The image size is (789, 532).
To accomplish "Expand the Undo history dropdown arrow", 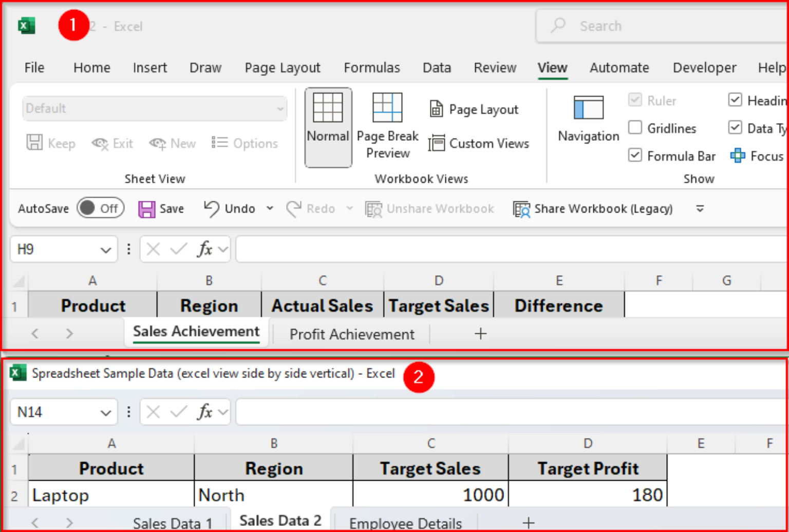I will pyautogui.click(x=269, y=208).
